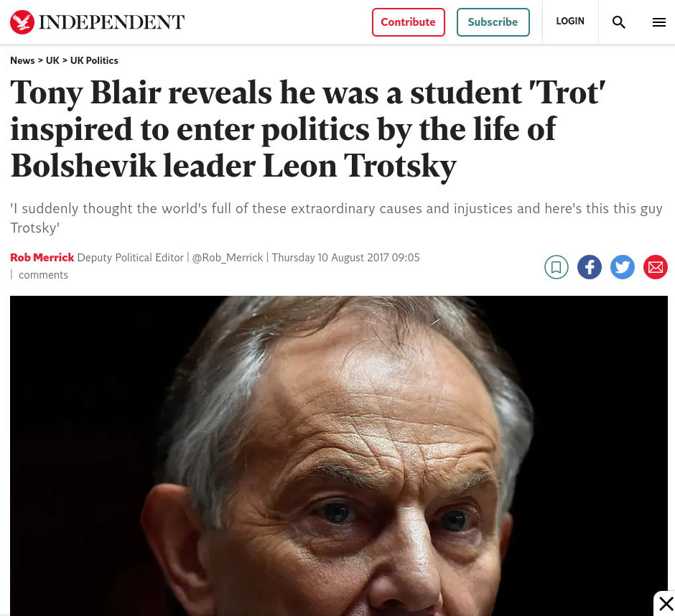This screenshot has width=675, height=616.
Task: Dismiss the overlay using the X icon
Action: (666, 604)
